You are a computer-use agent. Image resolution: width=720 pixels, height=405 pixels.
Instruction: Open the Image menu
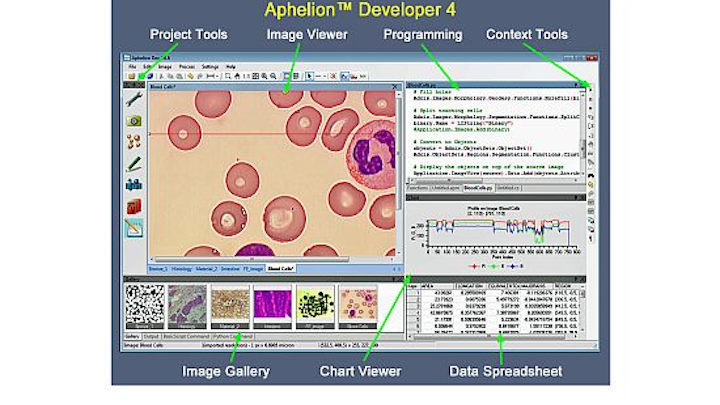(x=165, y=67)
